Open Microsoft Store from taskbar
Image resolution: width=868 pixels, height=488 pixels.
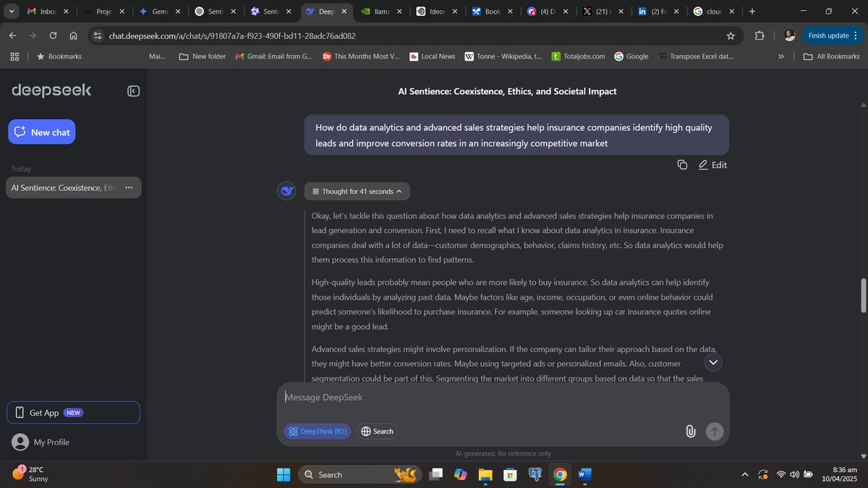coord(510,474)
